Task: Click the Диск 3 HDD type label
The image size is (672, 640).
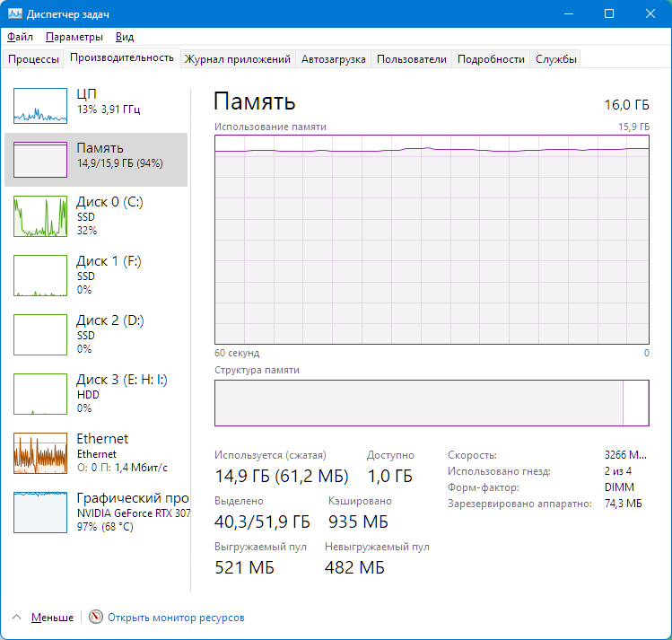Action: (88, 395)
